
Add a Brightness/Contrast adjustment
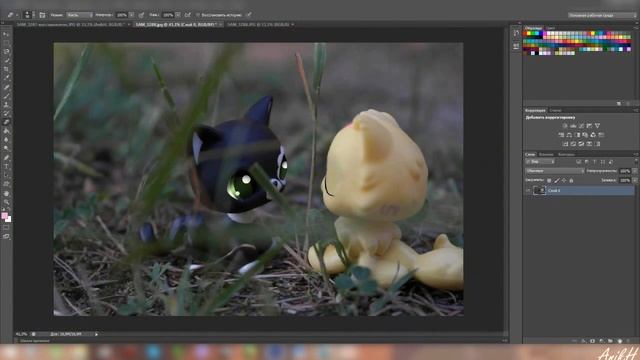pos(565,126)
